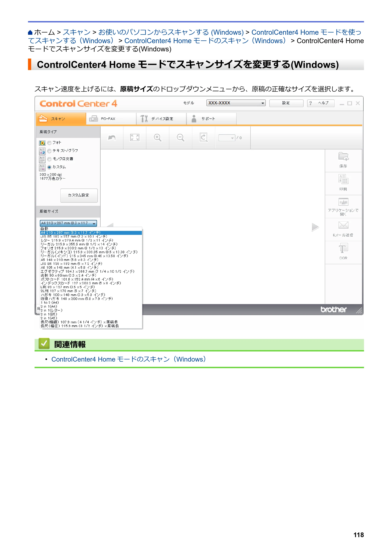Image resolution: width=392 pixels, height=555 pixels.
Task: Select the テキスト/グラフ radio button
Action: point(49,151)
